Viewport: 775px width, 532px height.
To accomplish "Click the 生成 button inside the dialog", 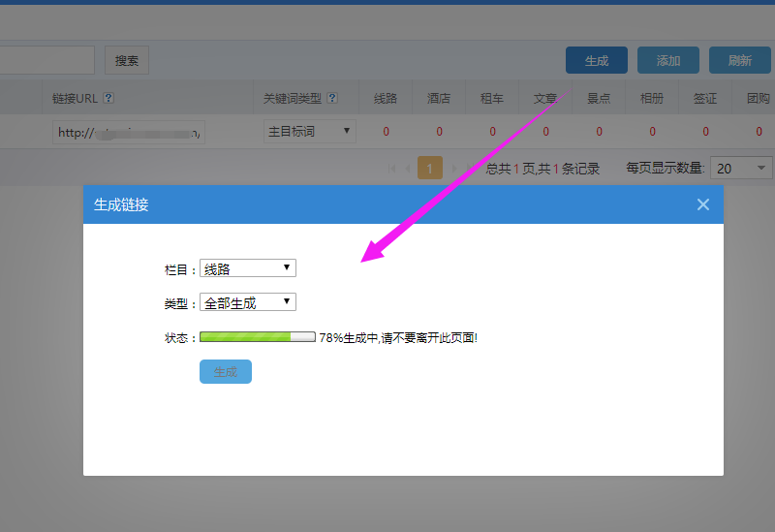I will point(225,372).
